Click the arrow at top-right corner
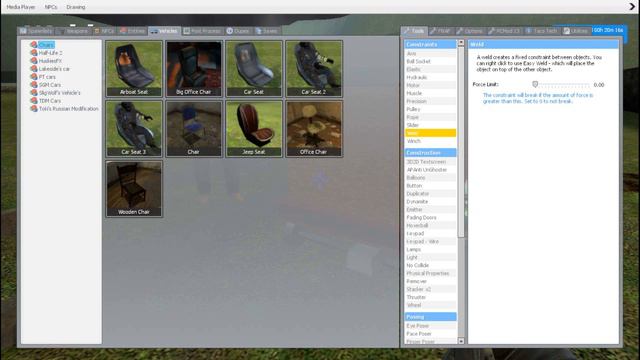 pyautogui.click(x=632, y=7)
